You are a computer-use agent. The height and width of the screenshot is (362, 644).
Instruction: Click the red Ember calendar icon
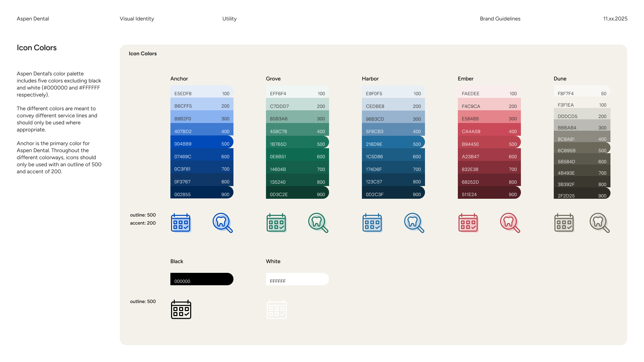click(468, 223)
